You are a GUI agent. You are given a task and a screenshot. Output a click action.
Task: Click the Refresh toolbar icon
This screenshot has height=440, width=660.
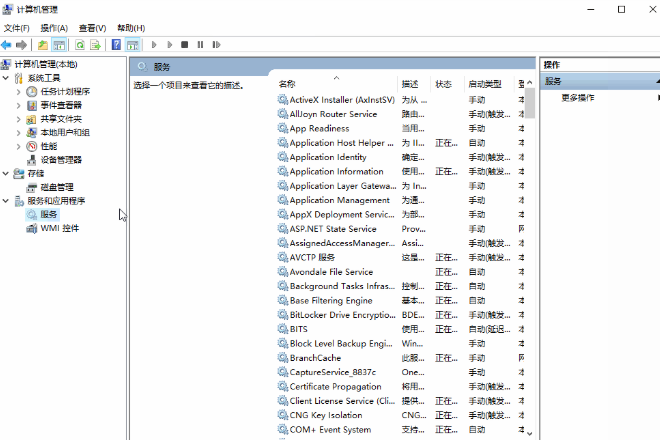(x=80, y=45)
